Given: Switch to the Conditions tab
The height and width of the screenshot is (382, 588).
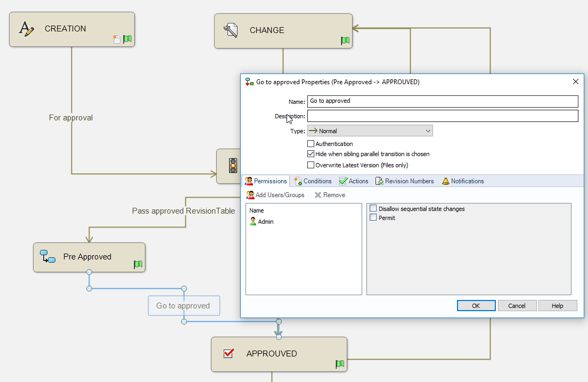Looking at the screenshot, I should pos(313,181).
